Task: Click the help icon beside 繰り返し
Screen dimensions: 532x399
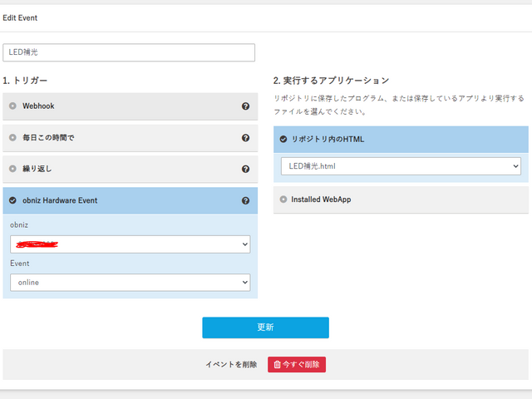Action: pos(245,169)
